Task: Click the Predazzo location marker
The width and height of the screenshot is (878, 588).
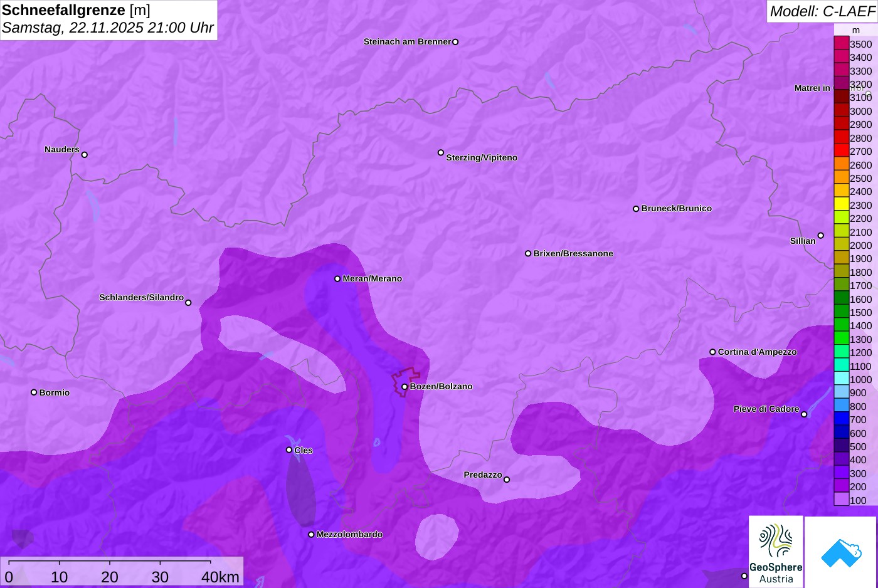Action: 507,480
